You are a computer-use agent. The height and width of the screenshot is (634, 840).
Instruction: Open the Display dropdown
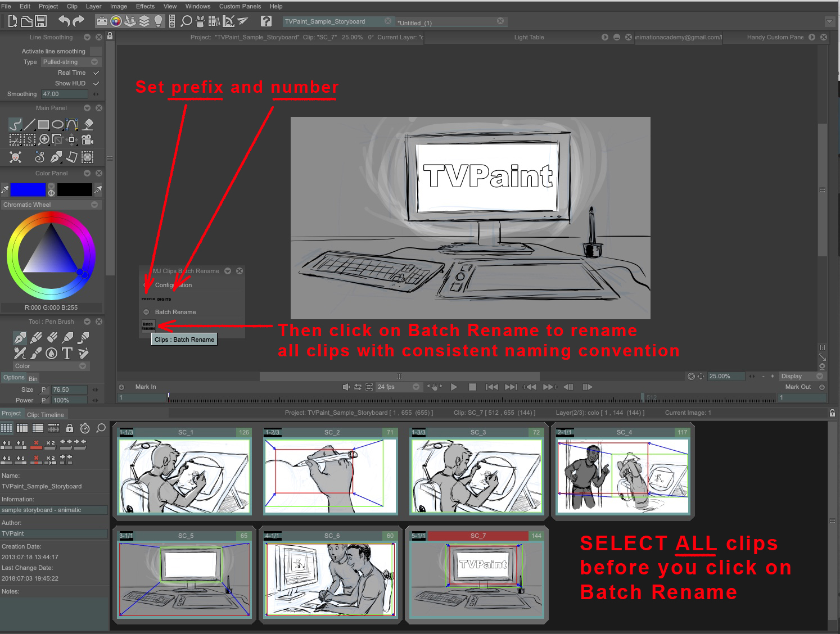coord(802,376)
